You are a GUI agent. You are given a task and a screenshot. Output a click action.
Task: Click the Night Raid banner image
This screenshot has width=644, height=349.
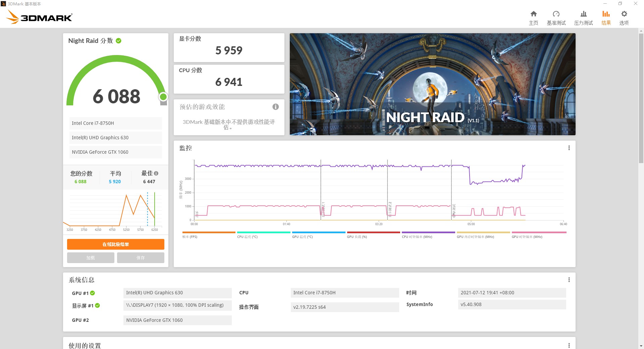pyautogui.click(x=432, y=84)
